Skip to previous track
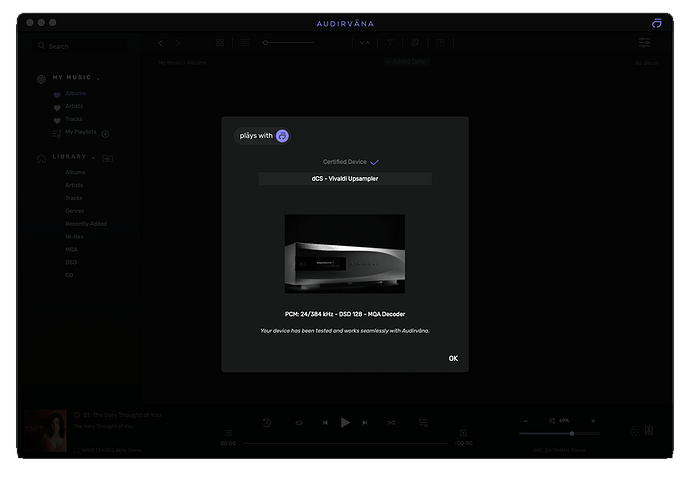The image size is (690, 479). click(x=325, y=423)
